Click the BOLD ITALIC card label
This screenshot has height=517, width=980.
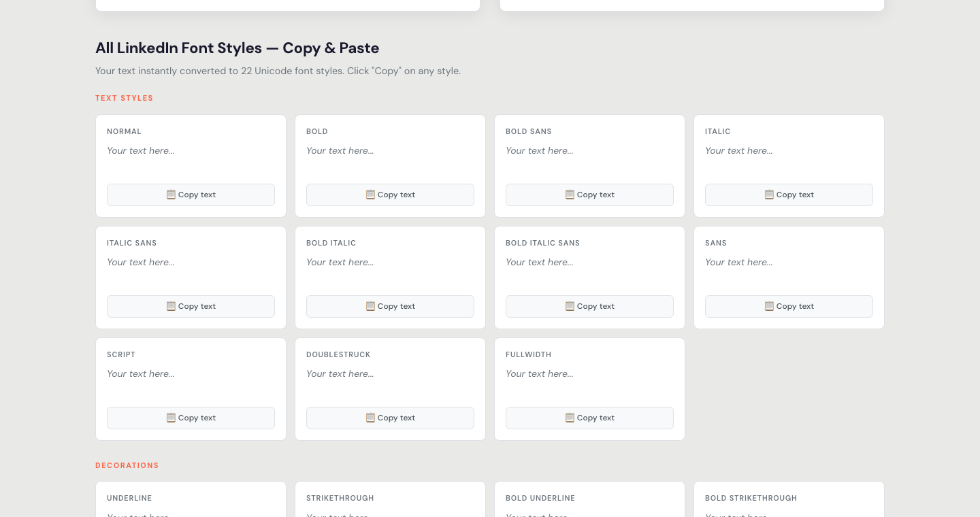click(331, 243)
